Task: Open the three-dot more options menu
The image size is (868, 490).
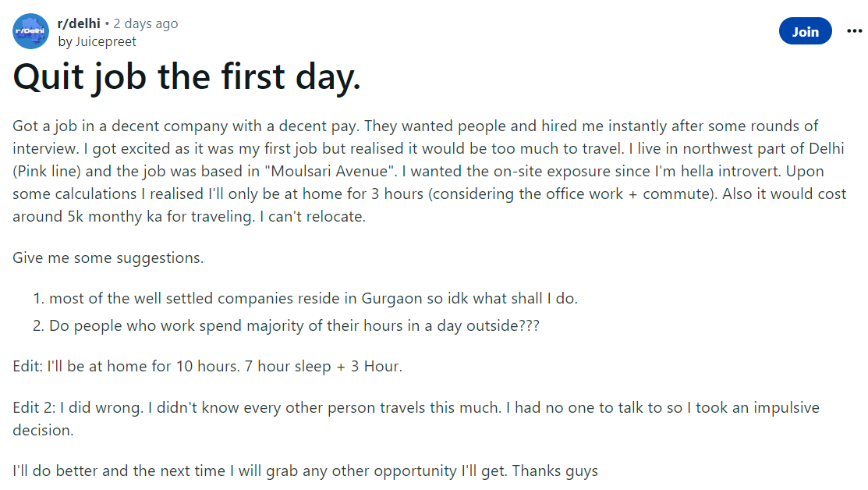Action: coord(853,30)
